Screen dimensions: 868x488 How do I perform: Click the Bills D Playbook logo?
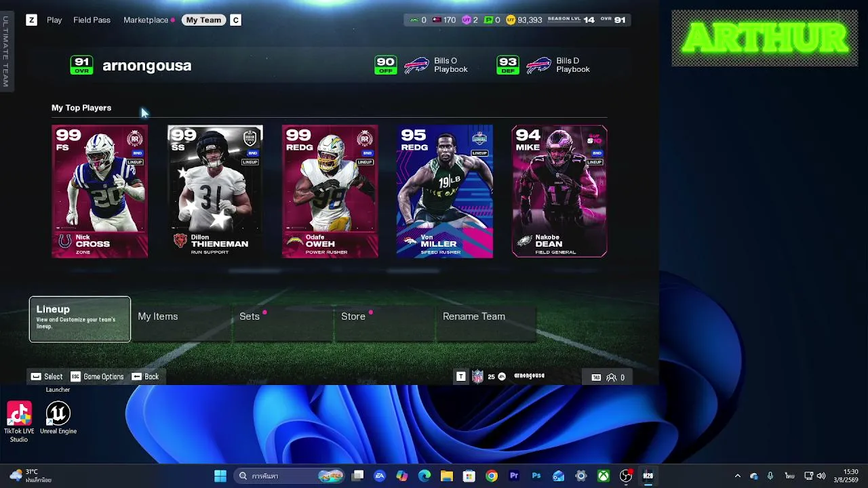(539, 65)
